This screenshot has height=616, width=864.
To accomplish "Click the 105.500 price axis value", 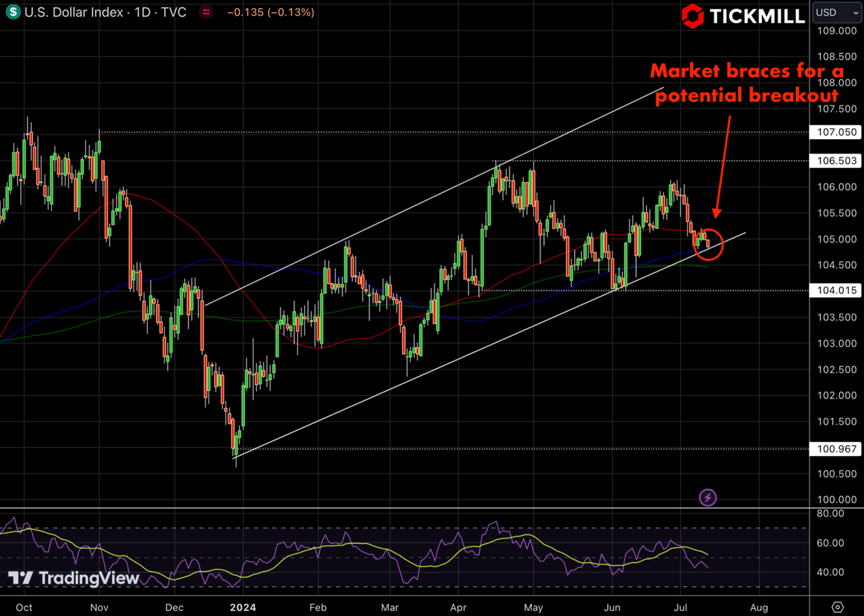I will (x=836, y=213).
